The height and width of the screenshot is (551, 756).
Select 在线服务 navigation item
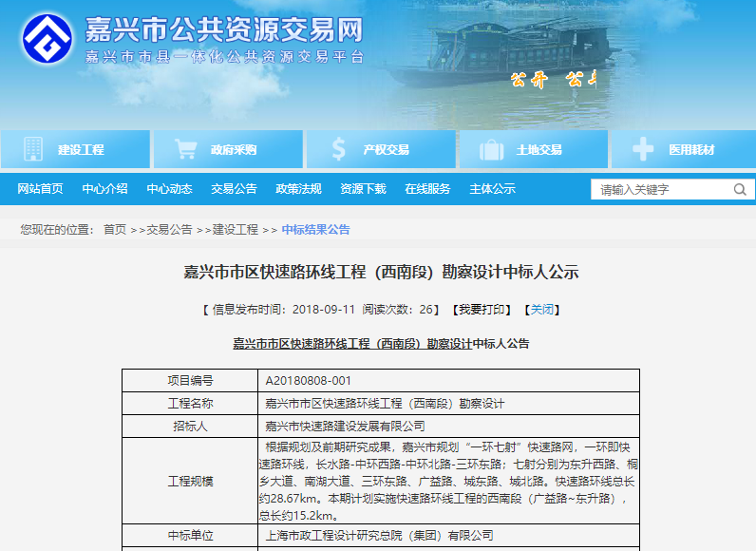tap(427, 189)
